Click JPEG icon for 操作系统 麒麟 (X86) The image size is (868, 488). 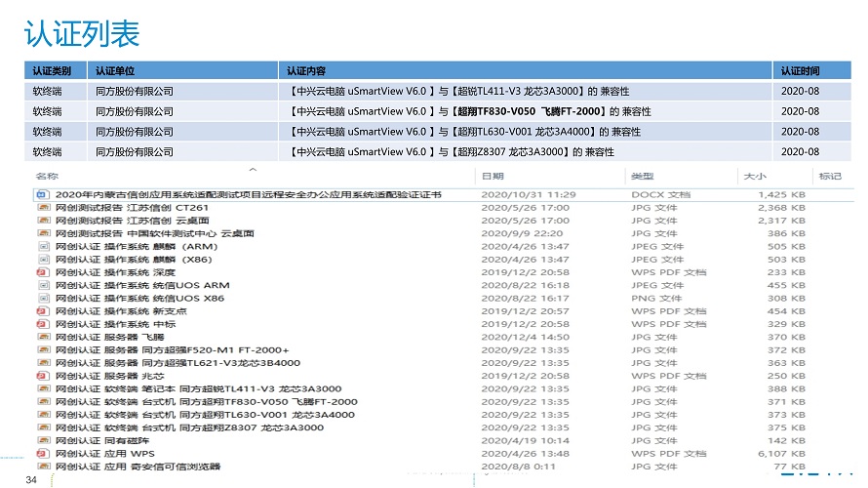click(43, 260)
